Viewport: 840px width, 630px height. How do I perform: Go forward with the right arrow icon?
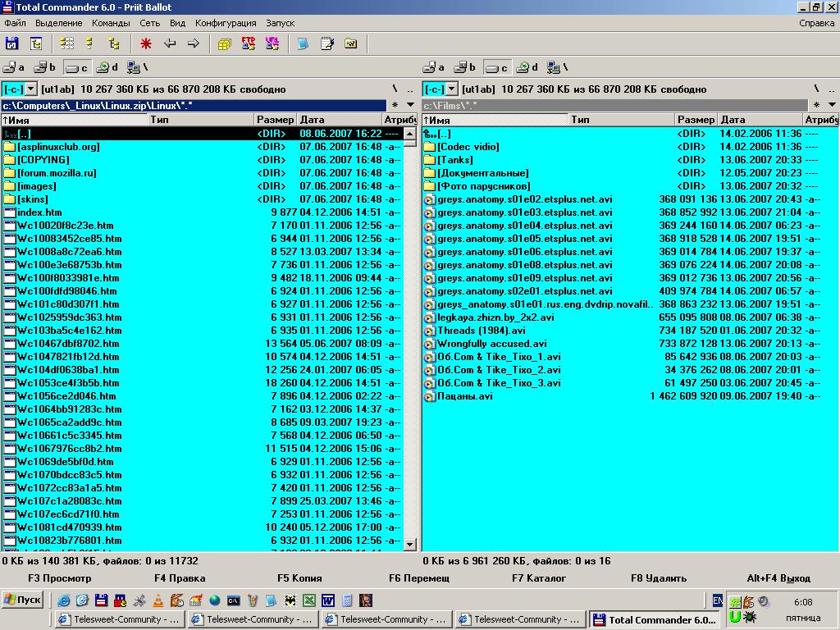194,43
